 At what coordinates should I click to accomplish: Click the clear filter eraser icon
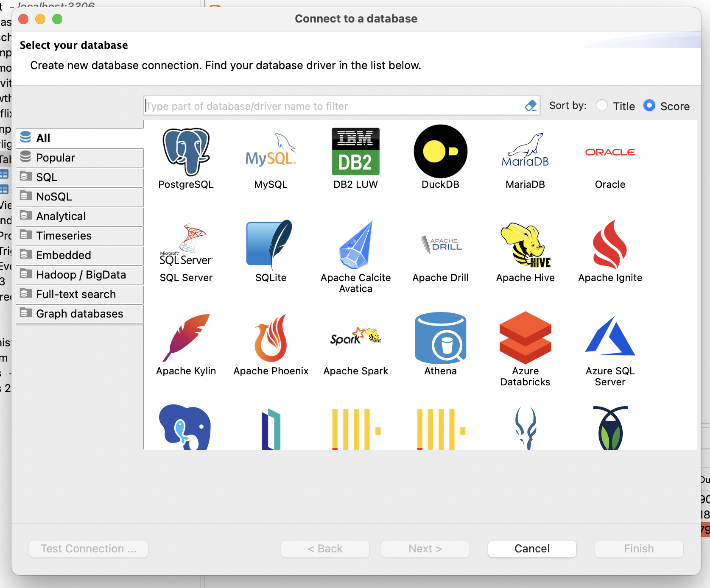coord(530,106)
